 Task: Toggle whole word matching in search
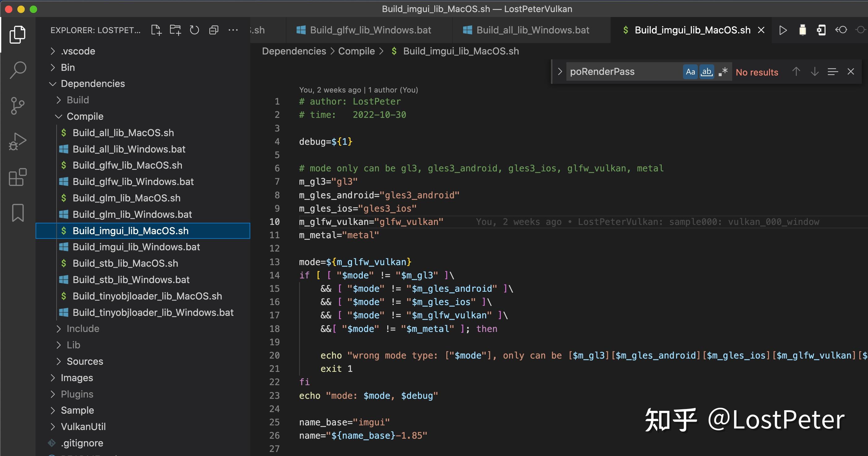pyautogui.click(x=707, y=71)
